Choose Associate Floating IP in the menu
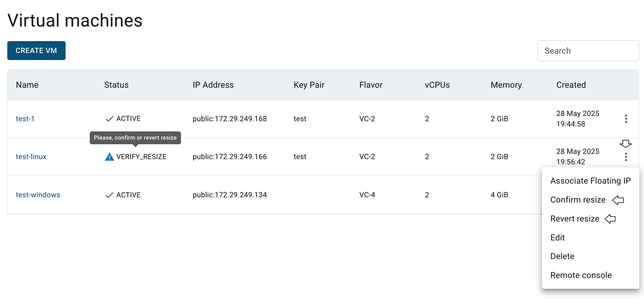Image resolution: width=644 pixels, height=299 pixels. (x=590, y=181)
